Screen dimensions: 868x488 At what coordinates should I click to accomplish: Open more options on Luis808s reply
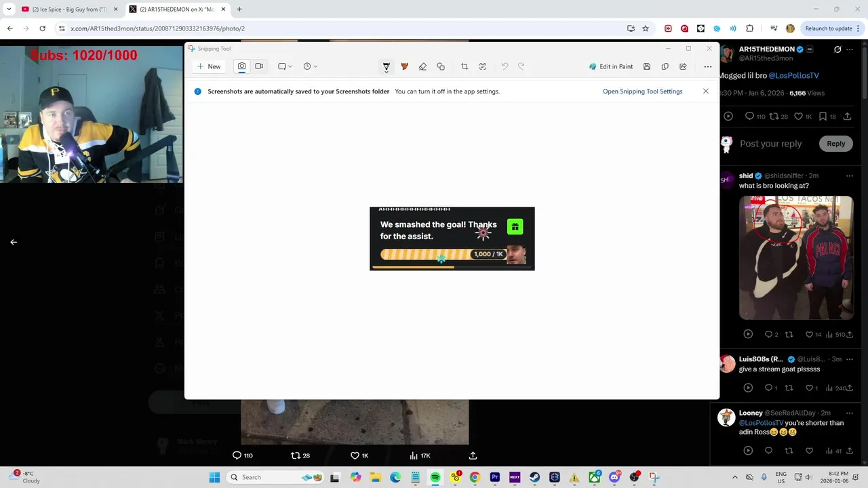click(x=850, y=359)
